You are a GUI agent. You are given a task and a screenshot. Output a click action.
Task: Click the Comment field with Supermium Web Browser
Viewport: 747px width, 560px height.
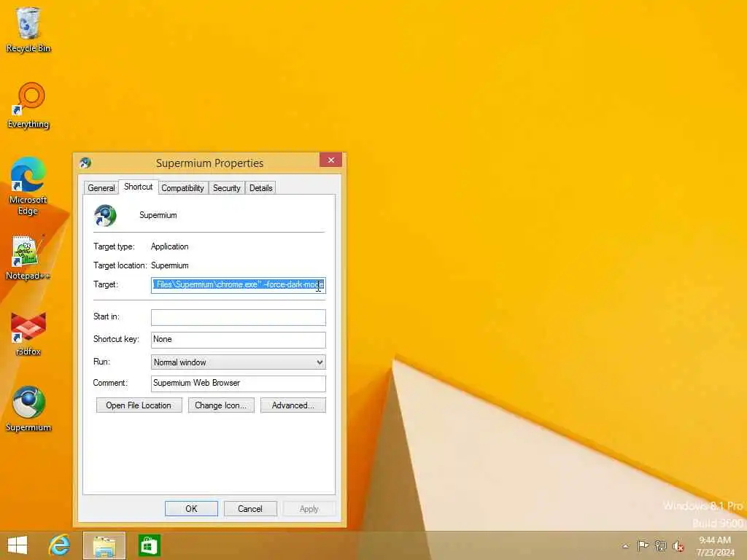pyautogui.click(x=239, y=384)
